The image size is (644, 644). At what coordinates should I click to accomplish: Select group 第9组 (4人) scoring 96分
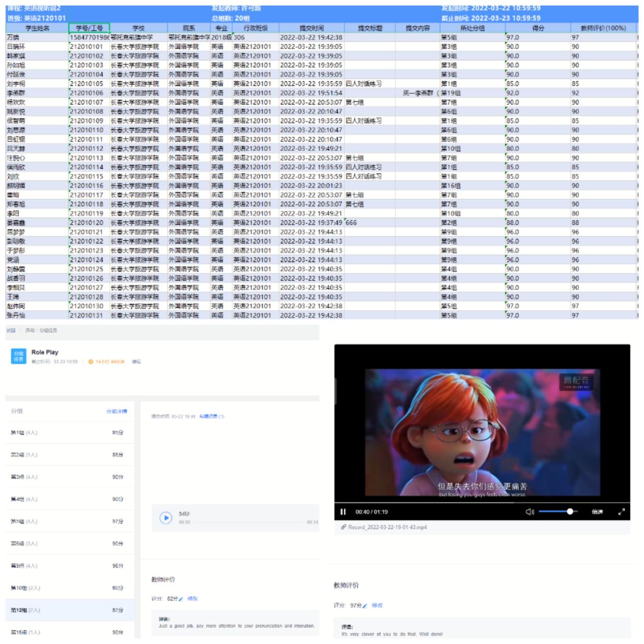[70, 566]
